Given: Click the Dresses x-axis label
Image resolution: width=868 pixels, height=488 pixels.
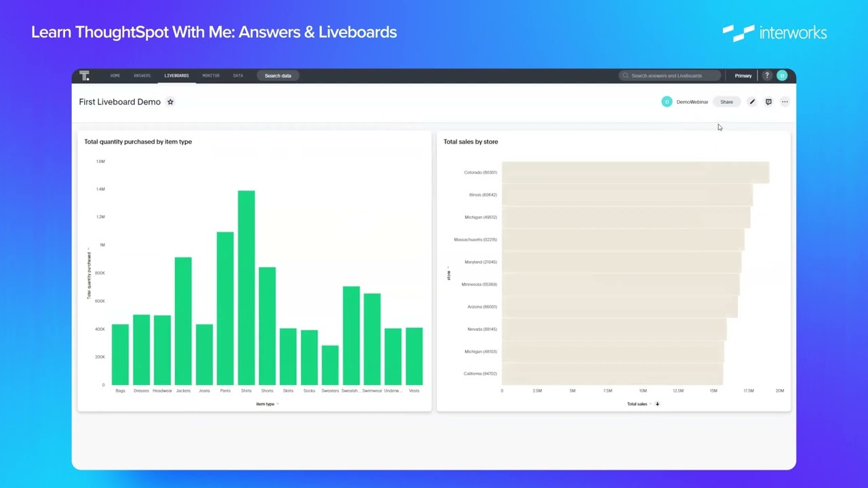Looking at the screenshot, I should pos(141,390).
